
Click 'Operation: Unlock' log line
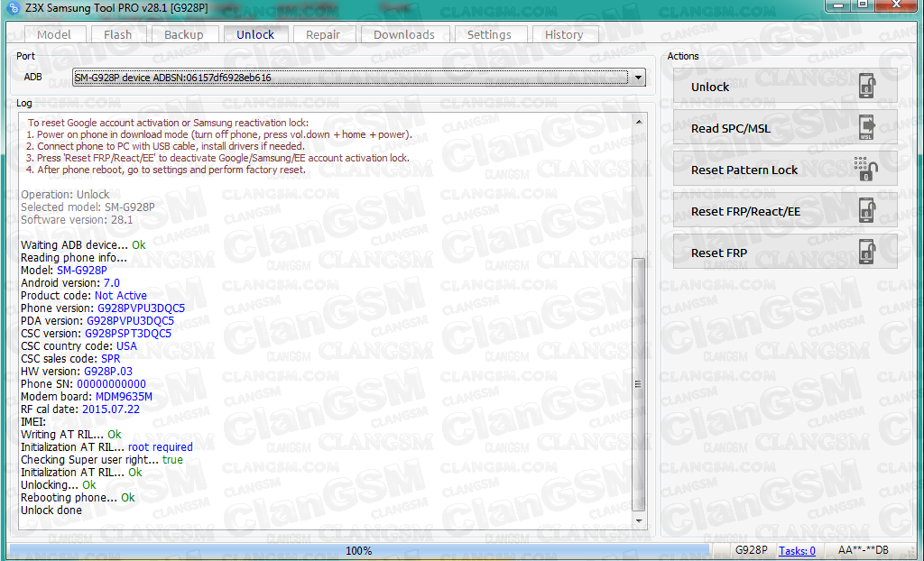coord(65,195)
